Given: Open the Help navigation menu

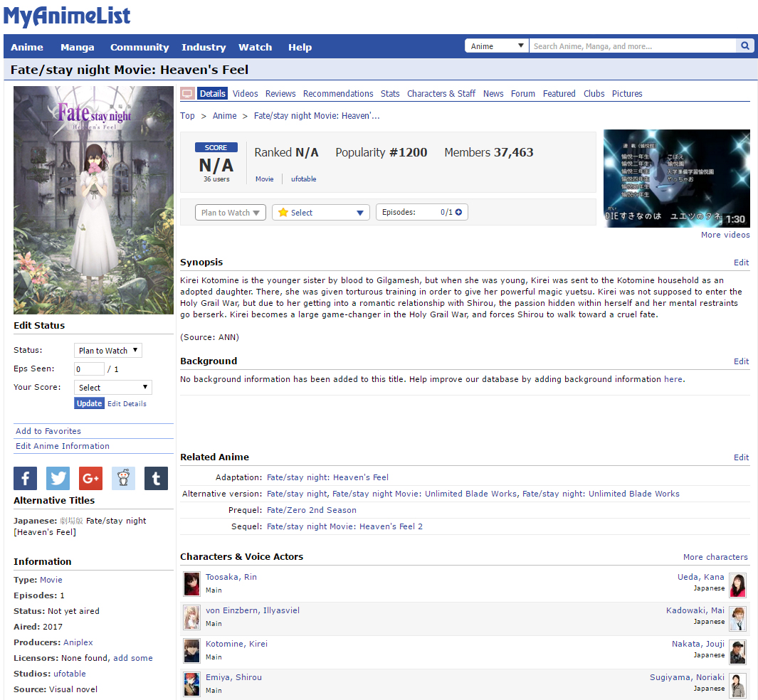Looking at the screenshot, I should click(300, 48).
